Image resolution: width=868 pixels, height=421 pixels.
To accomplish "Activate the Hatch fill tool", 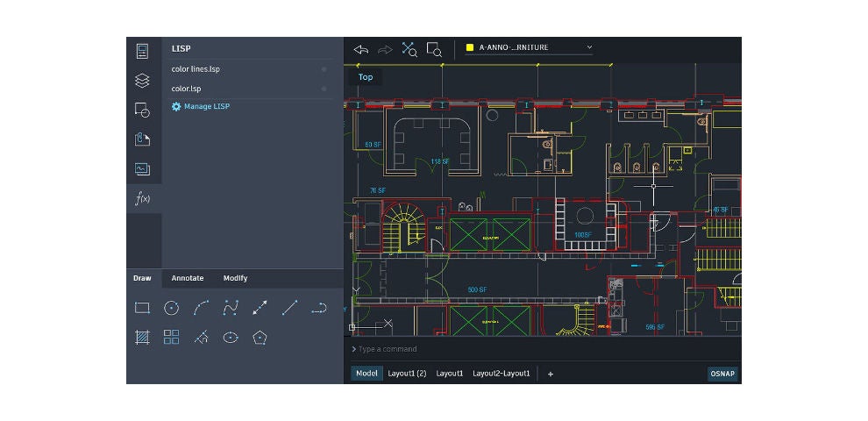I will [142, 337].
